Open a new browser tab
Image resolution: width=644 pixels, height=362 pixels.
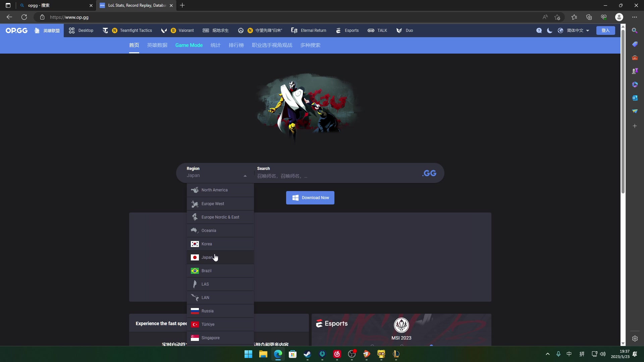(182, 5)
